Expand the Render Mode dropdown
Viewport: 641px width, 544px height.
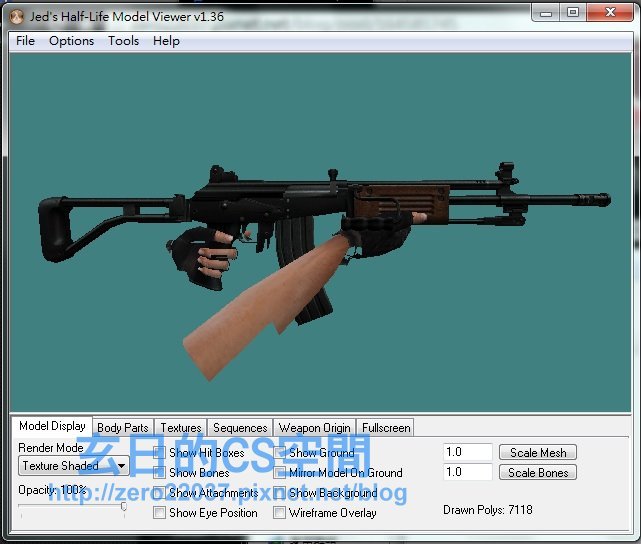pyautogui.click(x=74, y=466)
